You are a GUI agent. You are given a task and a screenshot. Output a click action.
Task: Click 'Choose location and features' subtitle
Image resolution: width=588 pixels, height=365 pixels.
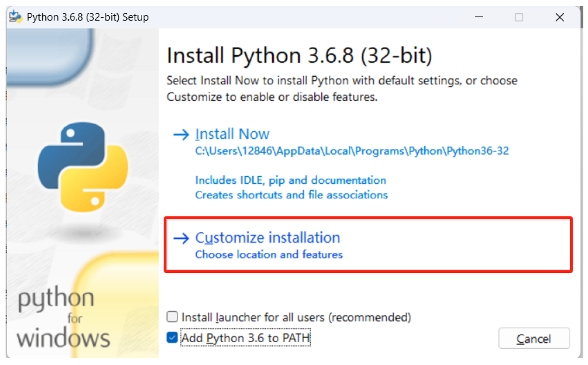[269, 255]
